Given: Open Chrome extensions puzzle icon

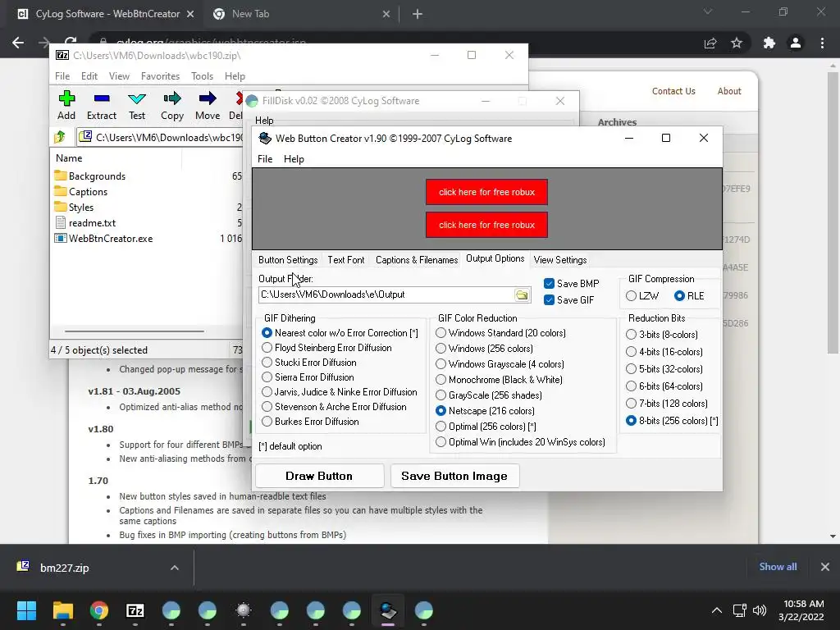Looking at the screenshot, I should coord(769,43).
